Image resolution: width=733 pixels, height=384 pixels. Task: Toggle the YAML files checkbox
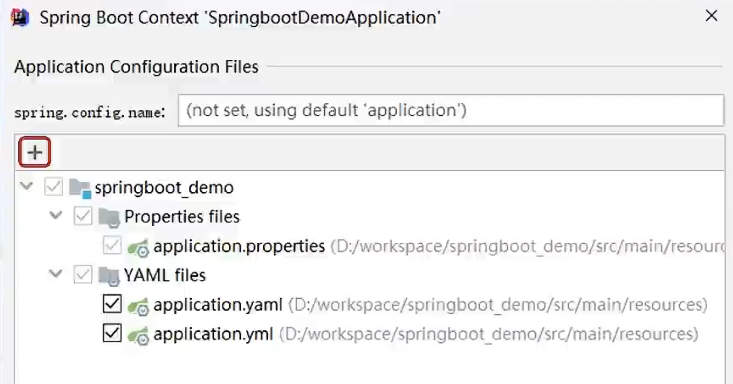(x=83, y=275)
